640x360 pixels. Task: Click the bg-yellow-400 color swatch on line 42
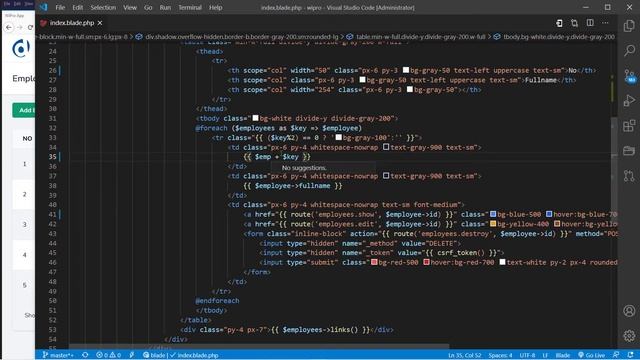point(493,224)
